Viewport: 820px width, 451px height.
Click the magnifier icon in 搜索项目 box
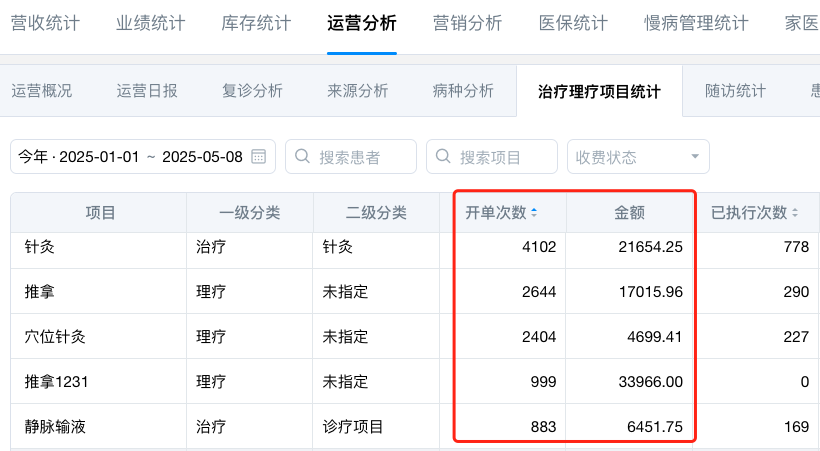coord(443,157)
